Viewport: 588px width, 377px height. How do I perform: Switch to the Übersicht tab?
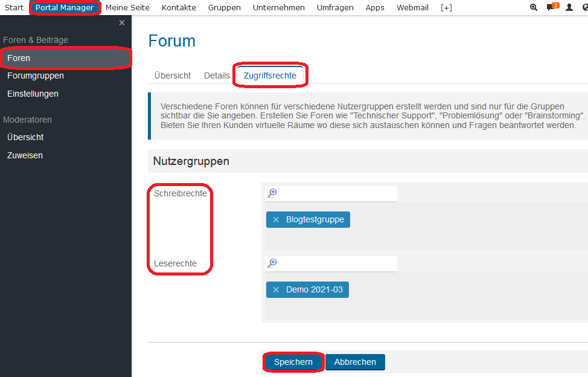(173, 76)
